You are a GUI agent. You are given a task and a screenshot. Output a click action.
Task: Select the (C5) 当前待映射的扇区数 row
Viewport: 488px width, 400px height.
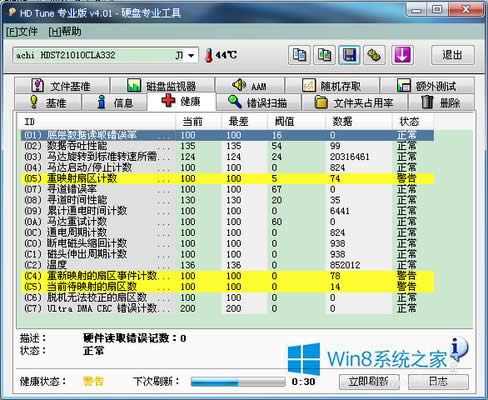(x=227, y=287)
